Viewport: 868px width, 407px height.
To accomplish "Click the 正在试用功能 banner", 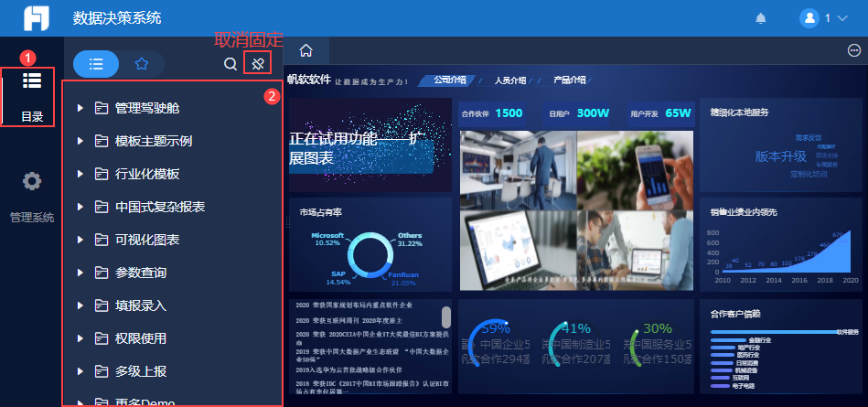I will [370, 145].
